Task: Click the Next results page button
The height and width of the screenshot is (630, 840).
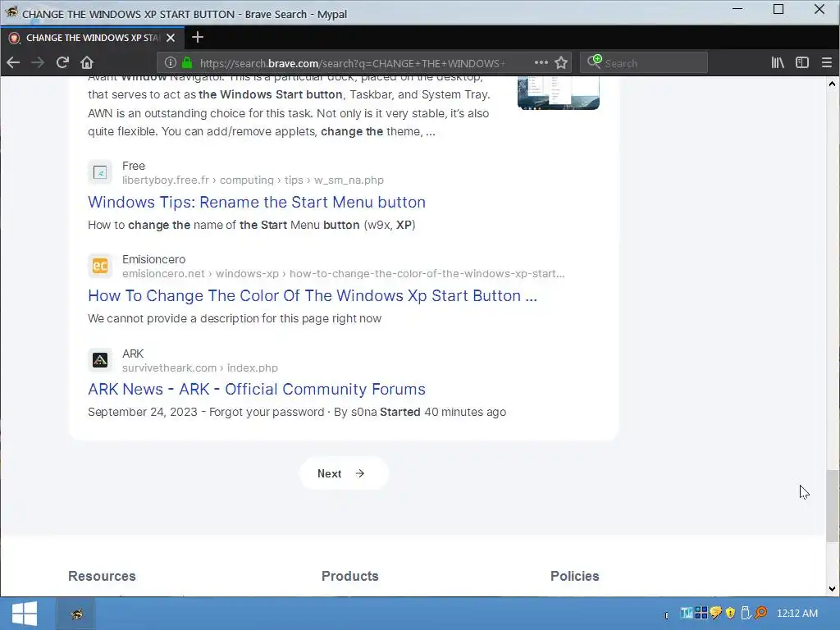Action: tap(344, 473)
